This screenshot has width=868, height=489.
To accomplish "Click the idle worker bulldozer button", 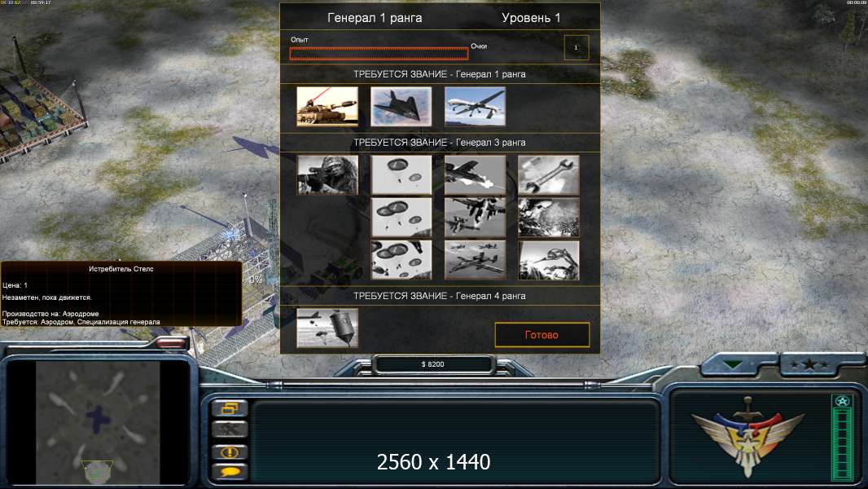I will click(230, 430).
